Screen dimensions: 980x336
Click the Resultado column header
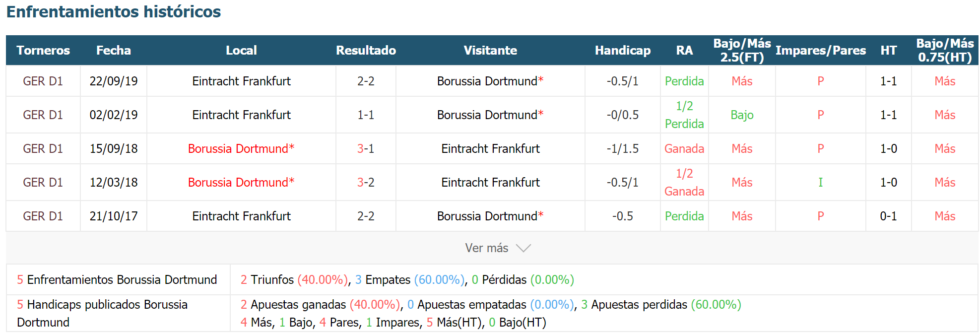366,50
